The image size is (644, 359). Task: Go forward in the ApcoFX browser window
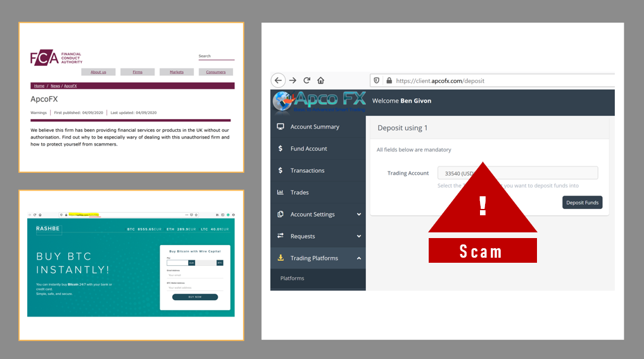(x=293, y=80)
